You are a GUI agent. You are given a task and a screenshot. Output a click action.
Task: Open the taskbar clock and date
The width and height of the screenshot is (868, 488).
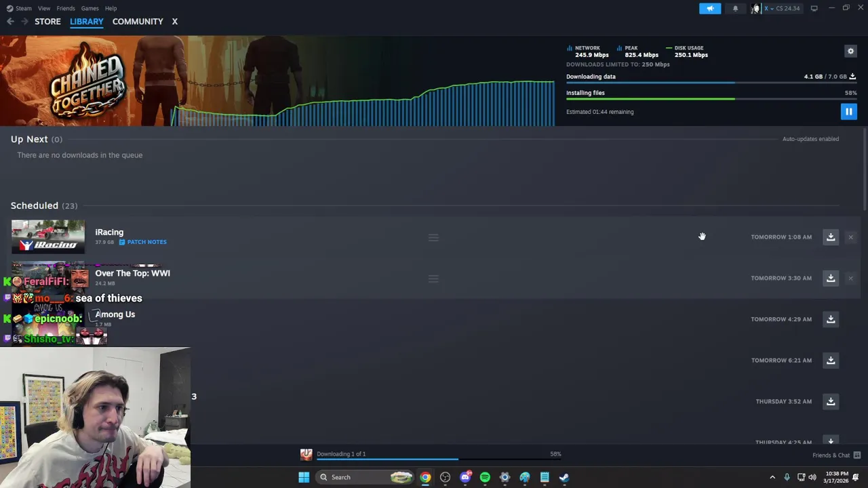pos(837,477)
